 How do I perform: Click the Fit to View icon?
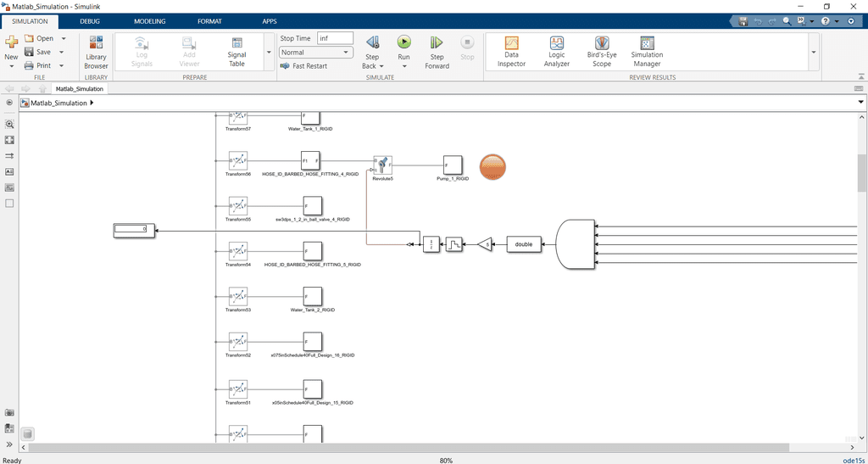point(10,140)
